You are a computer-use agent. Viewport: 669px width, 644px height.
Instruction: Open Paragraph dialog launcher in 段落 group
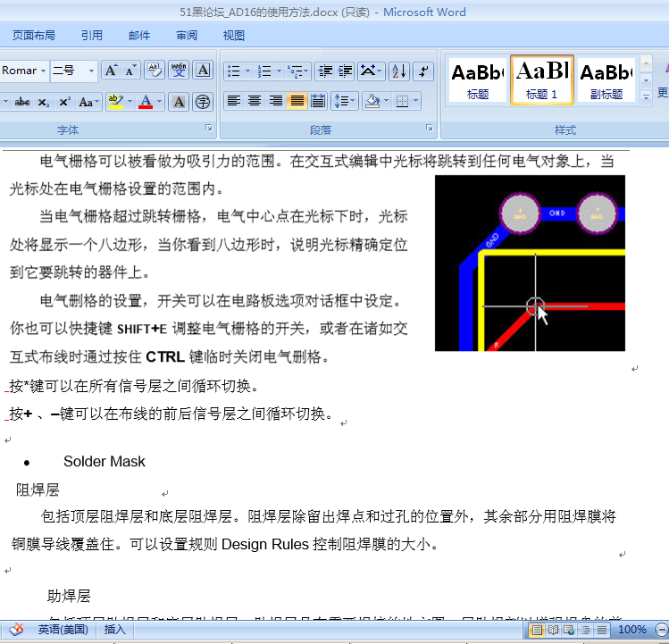tap(430, 128)
